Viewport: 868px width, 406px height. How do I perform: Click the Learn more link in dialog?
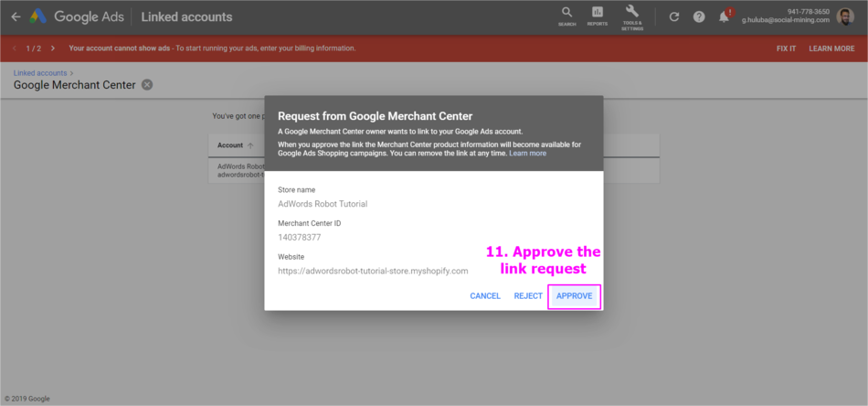[x=527, y=154]
